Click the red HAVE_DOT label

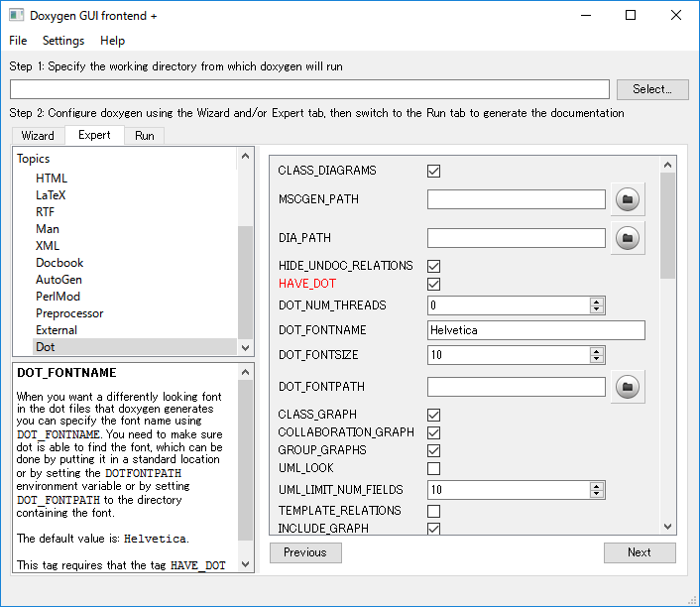tap(307, 284)
